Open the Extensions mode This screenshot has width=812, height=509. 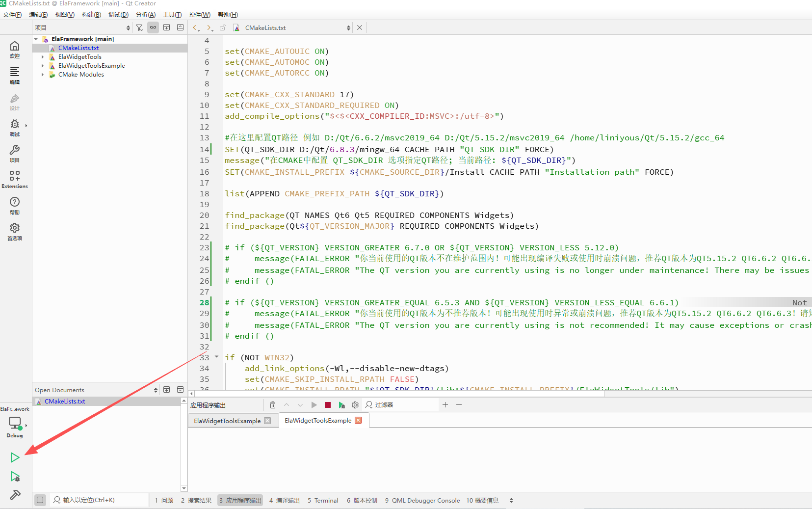[x=15, y=180]
